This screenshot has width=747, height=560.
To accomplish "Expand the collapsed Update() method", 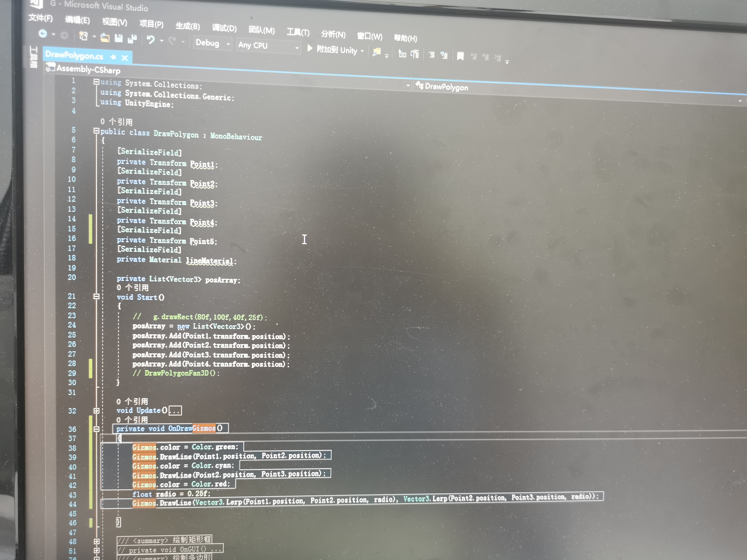I will [96, 410].
